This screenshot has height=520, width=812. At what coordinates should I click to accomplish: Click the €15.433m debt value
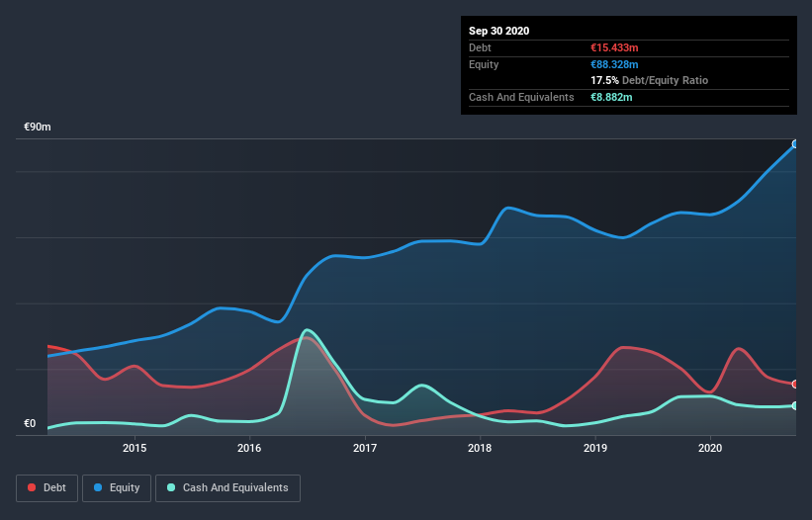click(614, 47)
